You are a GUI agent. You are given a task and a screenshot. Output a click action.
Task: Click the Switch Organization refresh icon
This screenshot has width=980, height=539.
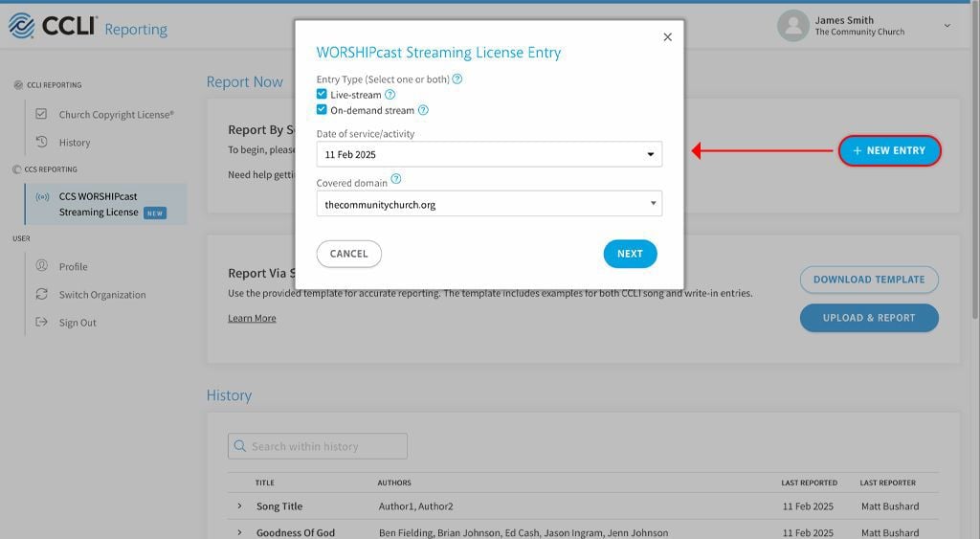tap(42, 293)
